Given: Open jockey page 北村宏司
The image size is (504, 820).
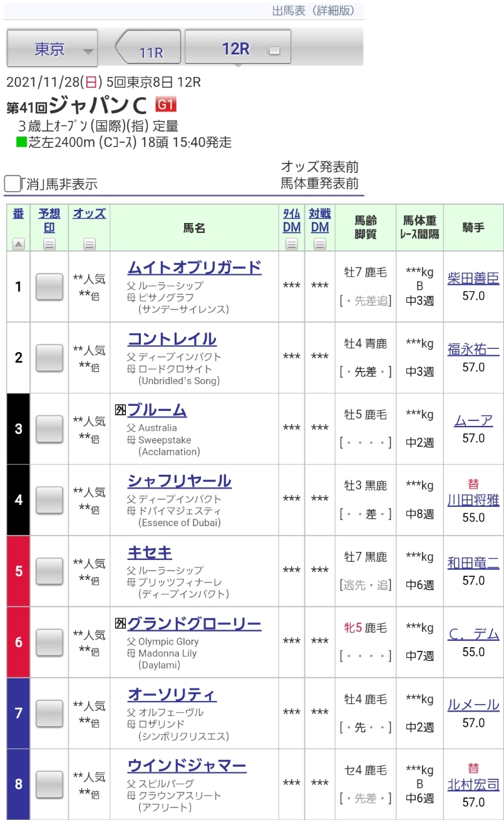Looking at the screenshot, I should tap(473, 784).
